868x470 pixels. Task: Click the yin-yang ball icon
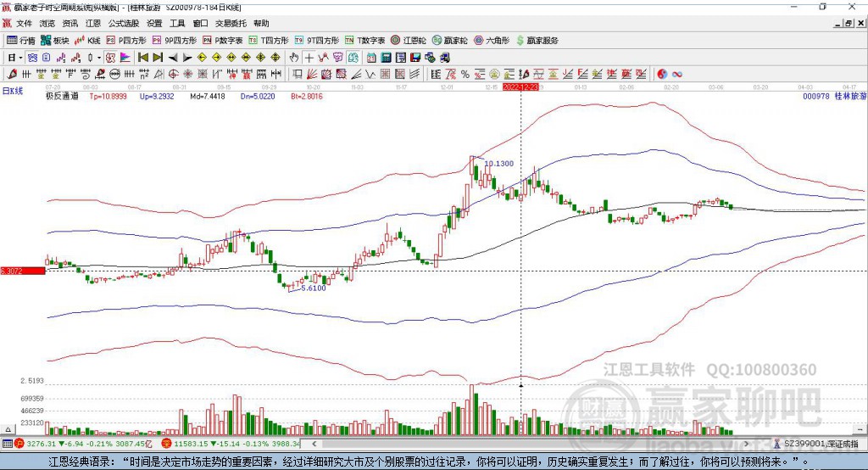(x=662, y=74)
